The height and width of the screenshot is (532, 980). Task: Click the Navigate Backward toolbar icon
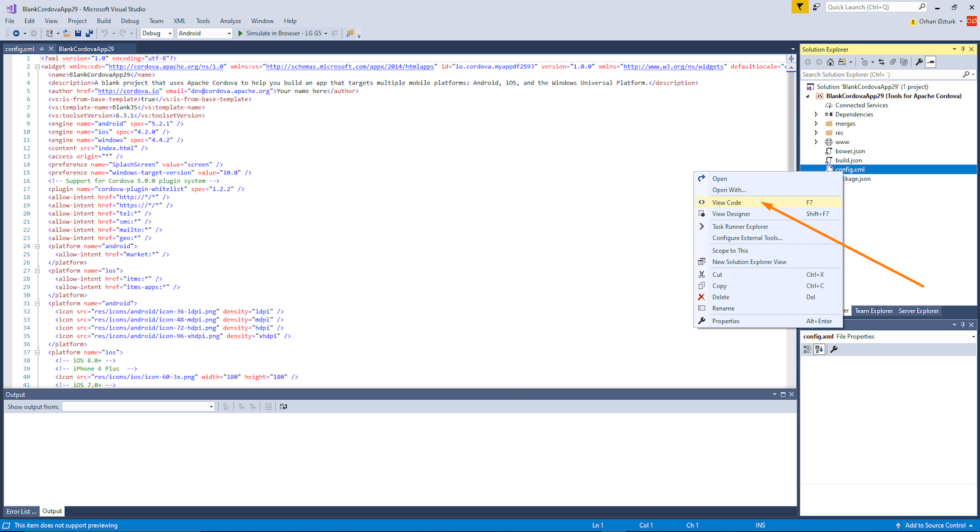coord(16,33)
